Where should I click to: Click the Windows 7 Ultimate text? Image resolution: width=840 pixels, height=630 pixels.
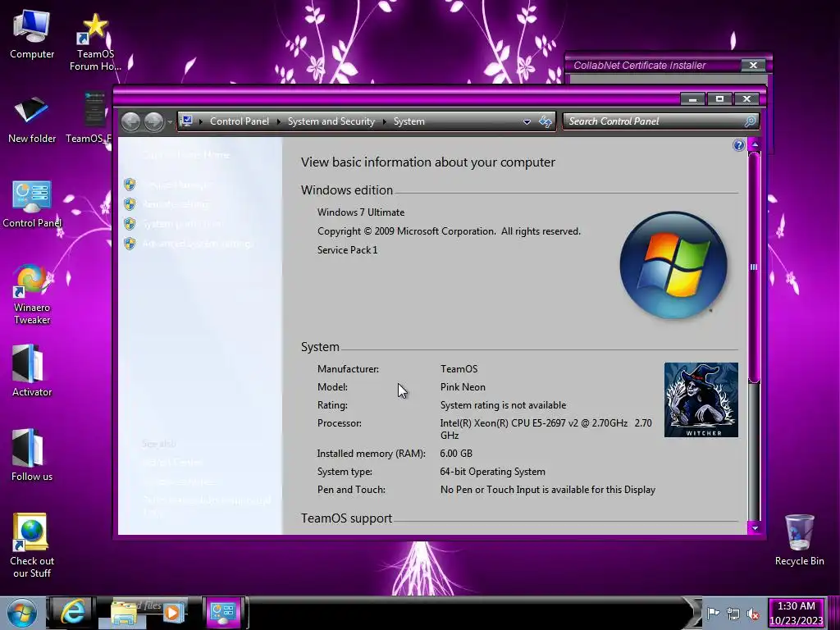pos(361,212)
